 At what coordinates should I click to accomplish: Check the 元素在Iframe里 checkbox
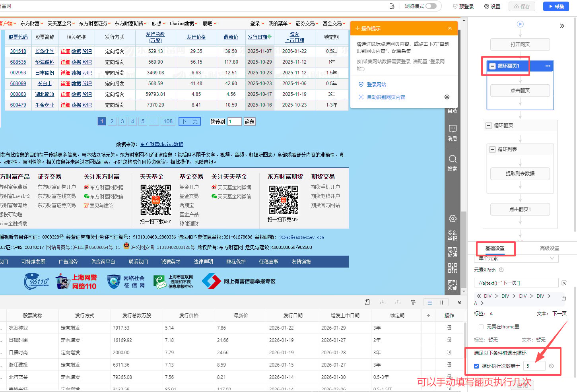click(x=481, y=327)
